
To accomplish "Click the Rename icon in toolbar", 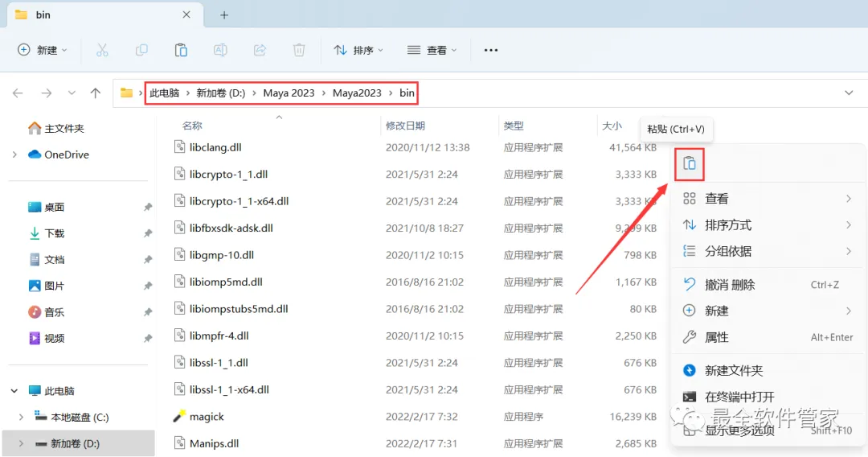I will [x=220, y=51].
